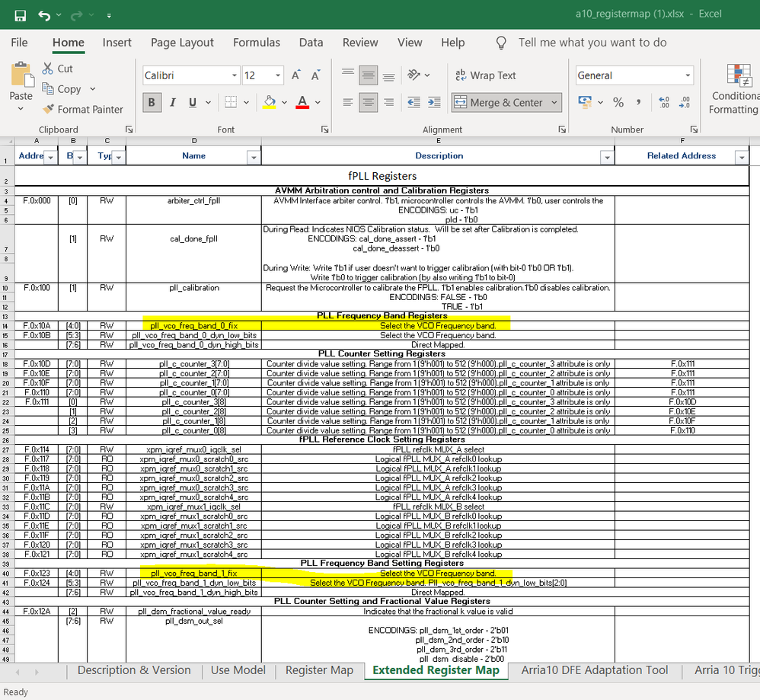The width and height of the screenshot is (760, 700).
Task: Click the Percent Style icon
Action: pos(618,102)
